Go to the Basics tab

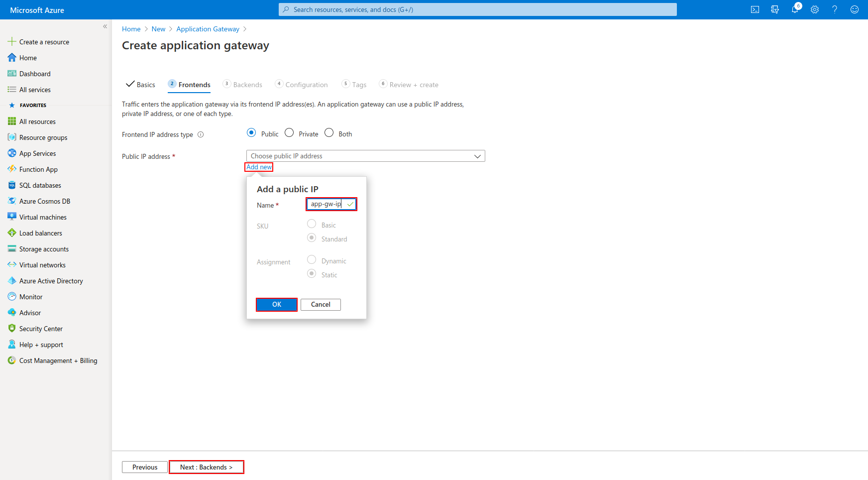pos(141,85)
